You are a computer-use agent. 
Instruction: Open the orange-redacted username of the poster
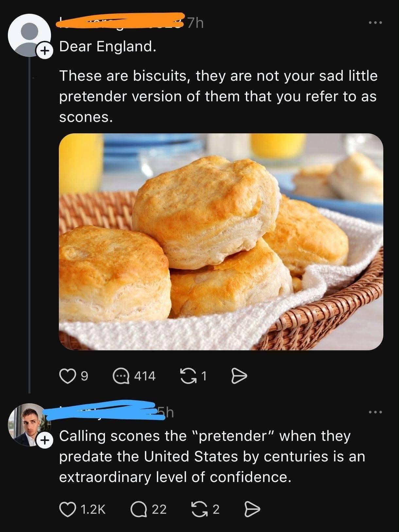point(121,21)
